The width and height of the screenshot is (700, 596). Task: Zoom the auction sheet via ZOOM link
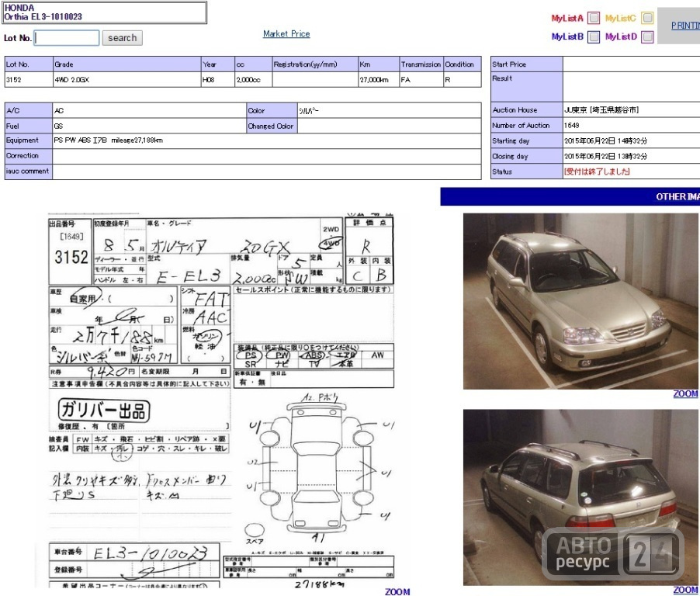click(397, 591)
